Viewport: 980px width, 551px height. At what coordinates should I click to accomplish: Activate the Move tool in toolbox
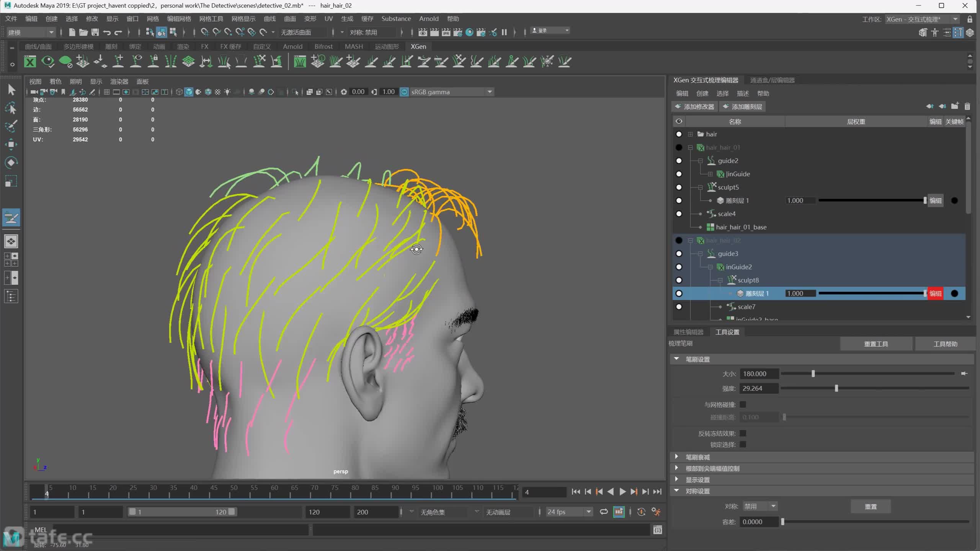(x=11, y=144)
